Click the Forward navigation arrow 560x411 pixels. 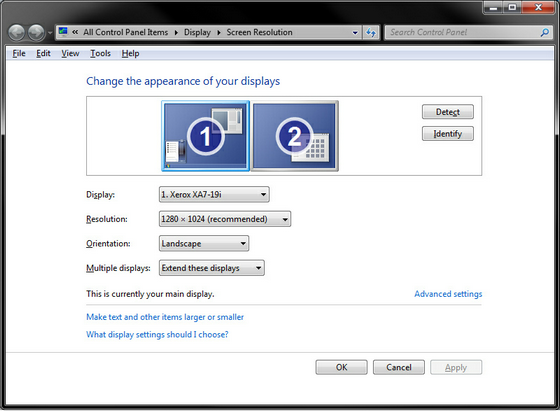point(36,33)
